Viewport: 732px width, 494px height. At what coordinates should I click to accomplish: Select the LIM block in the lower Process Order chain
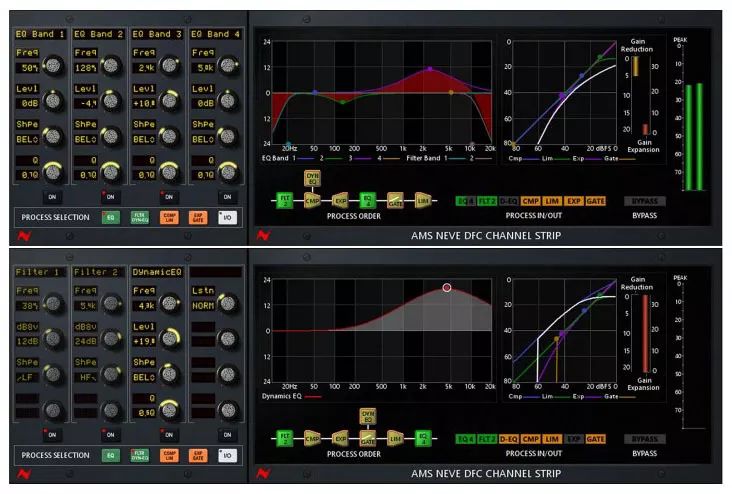[x=395, y=438]
